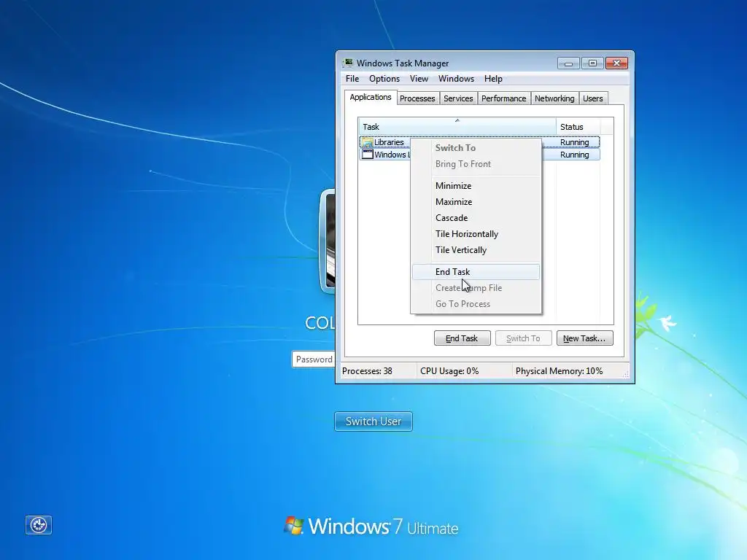Click the Task Manager title bar icon
The width and height of the screenshot is (747, 560).
coord(348,63)
